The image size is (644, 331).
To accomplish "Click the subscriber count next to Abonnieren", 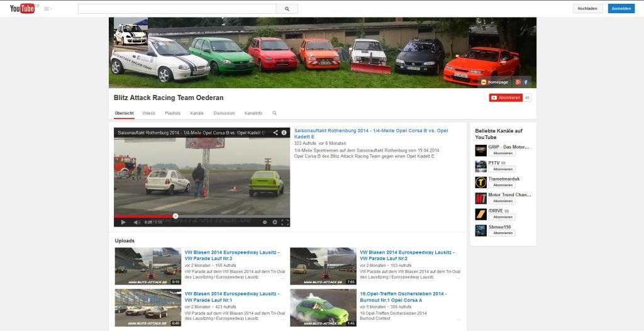I will 527,98.
